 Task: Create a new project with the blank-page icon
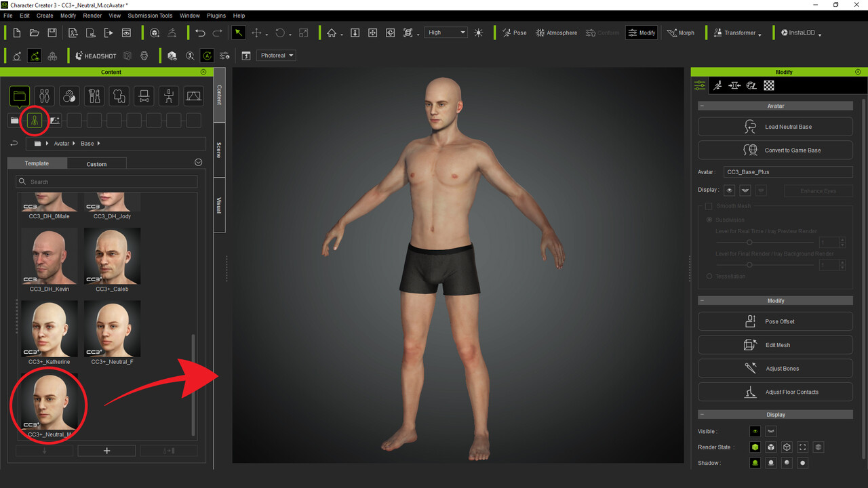point(16,33)
